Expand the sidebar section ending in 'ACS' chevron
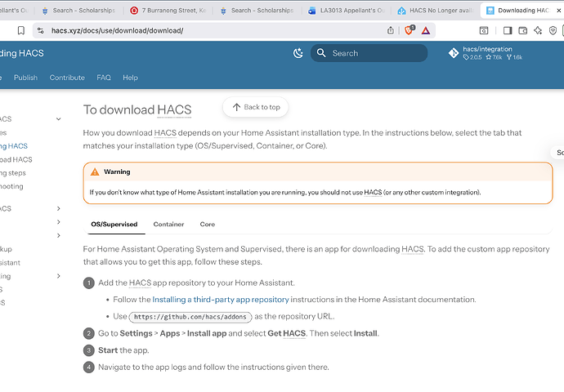The image size is (564, 392). point(59,209)
